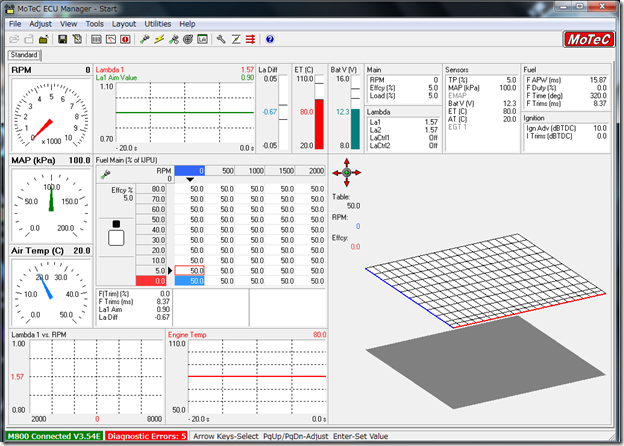Select the 2000 RPM column header
This screenshot has height=446, width=624.
click(x=310, y=171)
